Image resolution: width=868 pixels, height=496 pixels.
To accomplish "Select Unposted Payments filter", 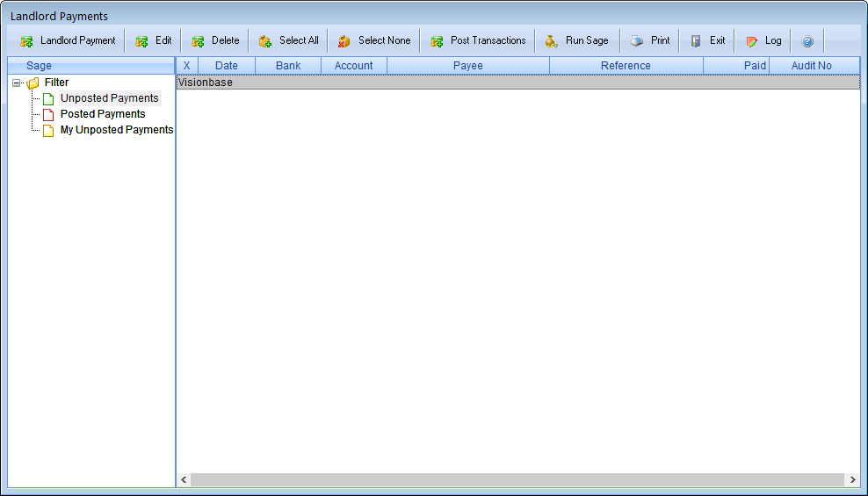I will point(109,98).
